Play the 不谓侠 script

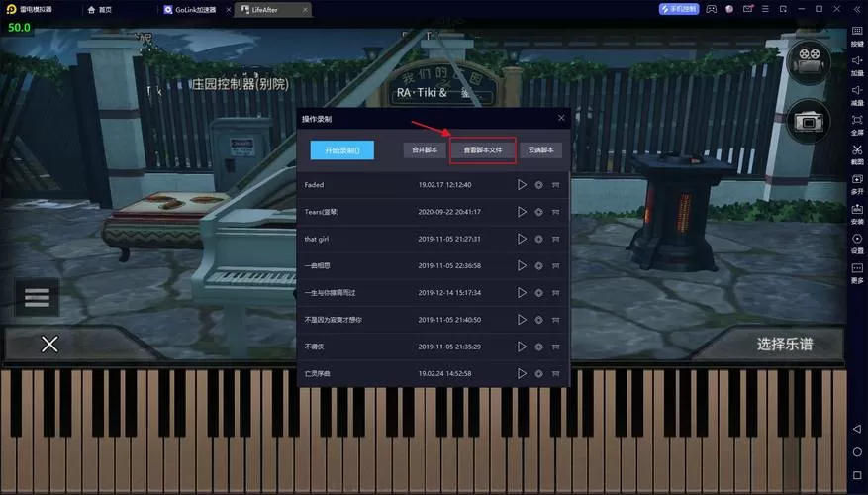[522, 346]
